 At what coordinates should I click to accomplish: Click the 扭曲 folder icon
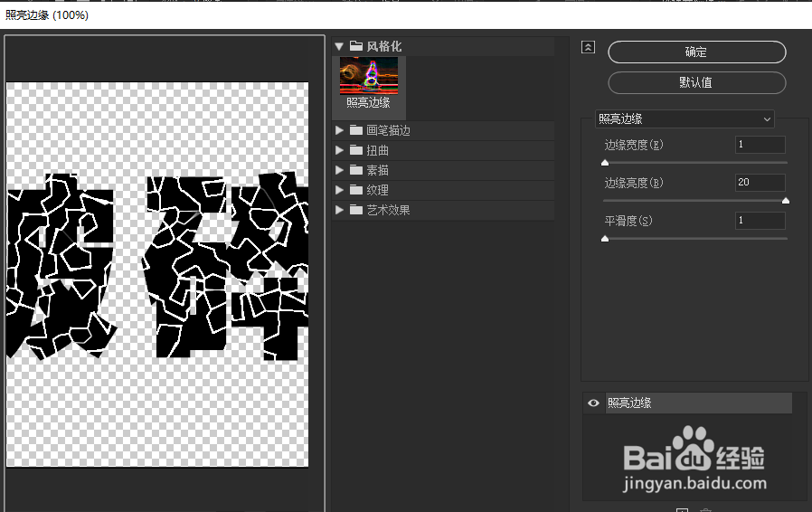(355, 150)
